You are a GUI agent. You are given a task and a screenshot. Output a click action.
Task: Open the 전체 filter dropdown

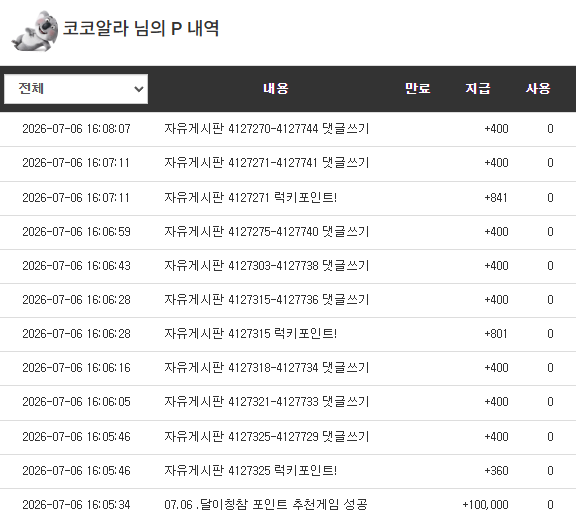(x=76, y=89)
